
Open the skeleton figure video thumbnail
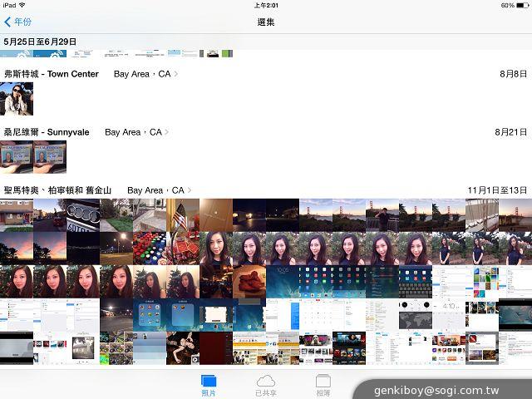tap(183, 348)
